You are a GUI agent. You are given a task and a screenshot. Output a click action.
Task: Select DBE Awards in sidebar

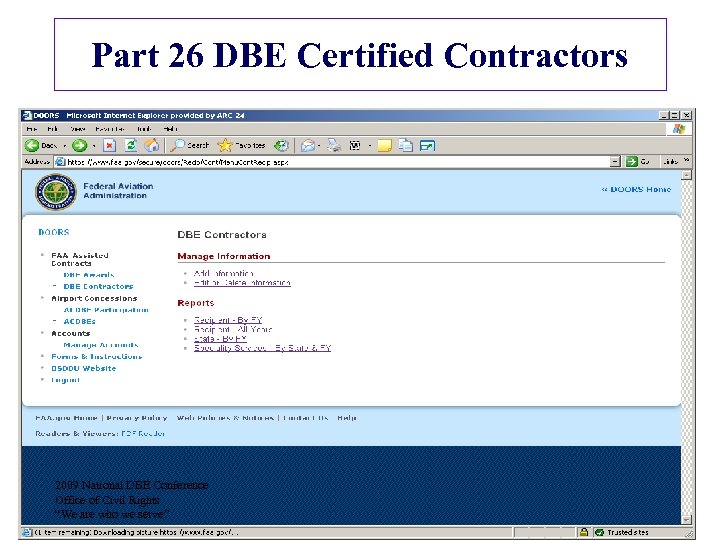(x=89, y=275)
